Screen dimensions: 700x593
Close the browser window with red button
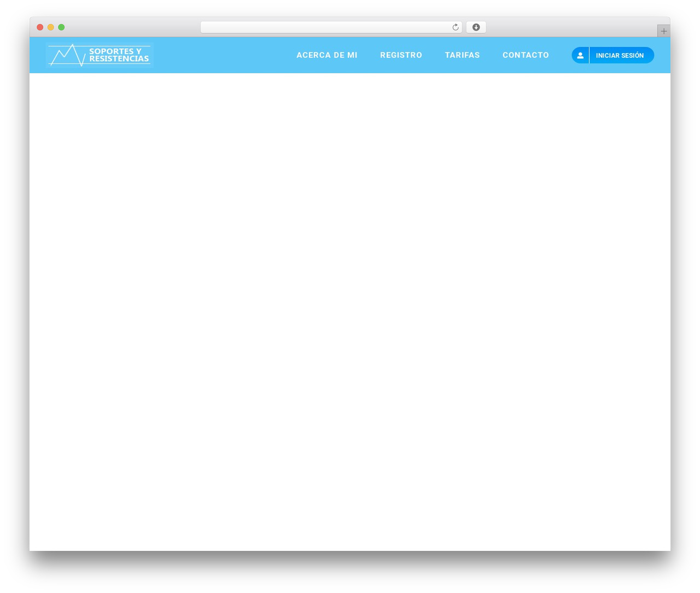coord(40,27)
